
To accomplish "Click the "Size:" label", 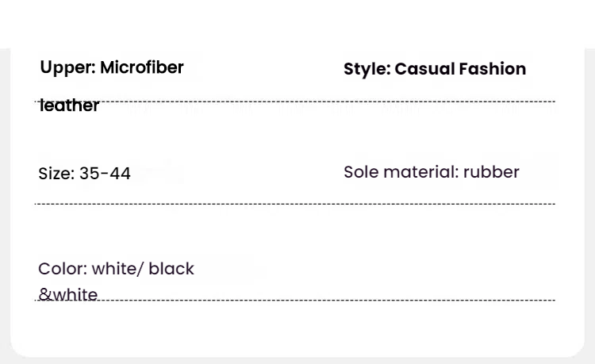I will point(56,174).
